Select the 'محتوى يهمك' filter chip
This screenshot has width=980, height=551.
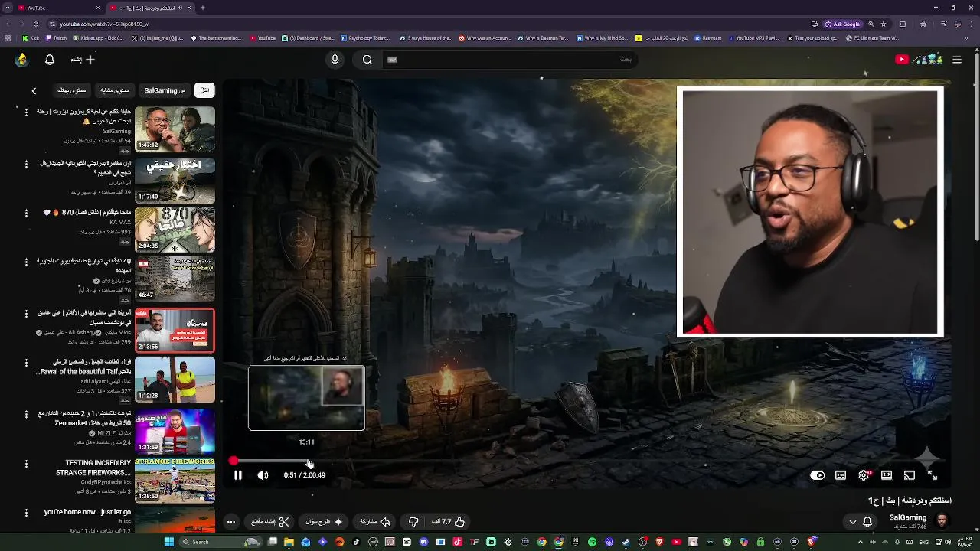[72, 90]
